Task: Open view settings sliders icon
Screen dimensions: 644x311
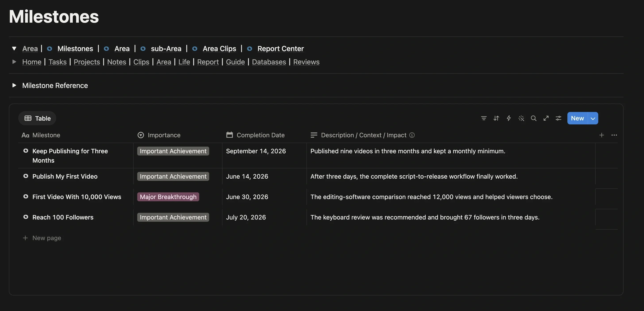Action: pos(559,118)
